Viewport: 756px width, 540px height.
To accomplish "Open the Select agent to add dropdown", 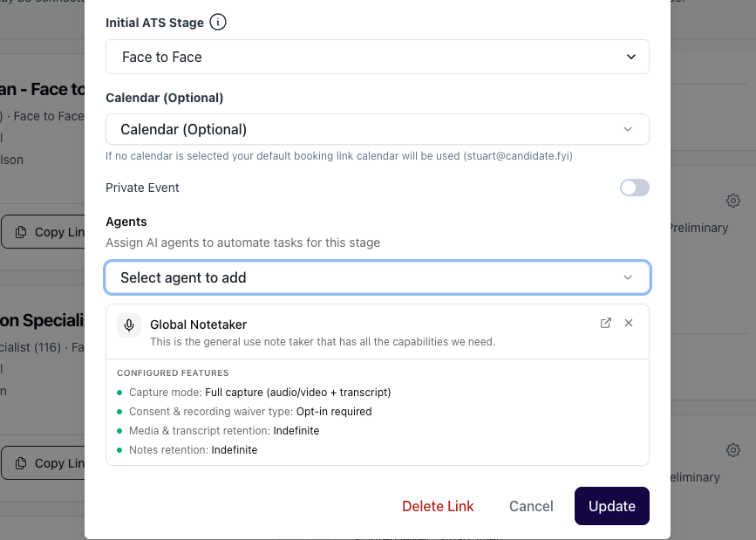I will [378, 277].
